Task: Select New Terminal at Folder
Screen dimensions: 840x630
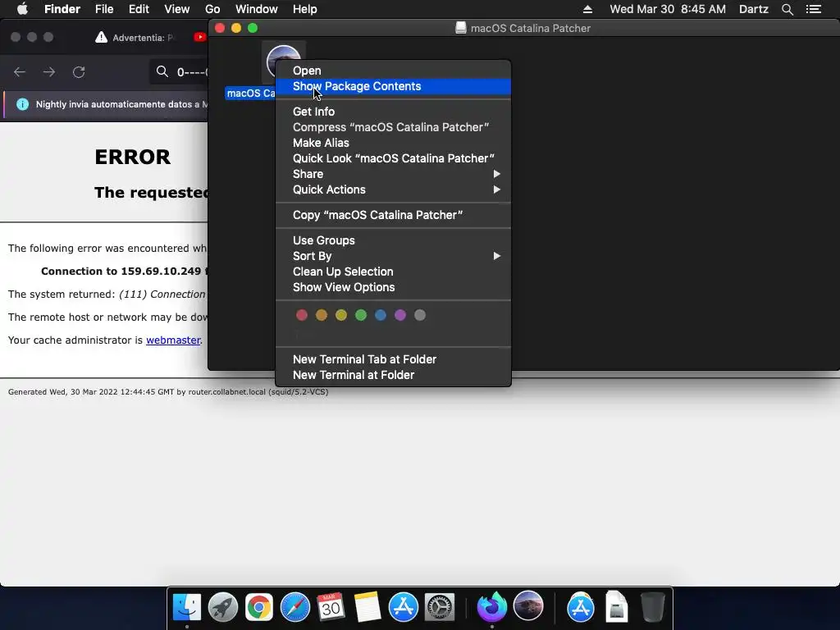Action: pos(393,374)
